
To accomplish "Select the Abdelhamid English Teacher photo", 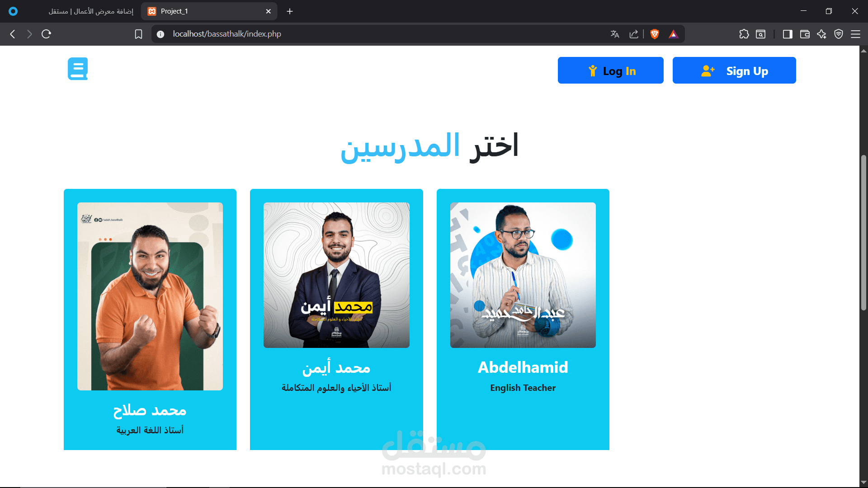I will point(523,275).
